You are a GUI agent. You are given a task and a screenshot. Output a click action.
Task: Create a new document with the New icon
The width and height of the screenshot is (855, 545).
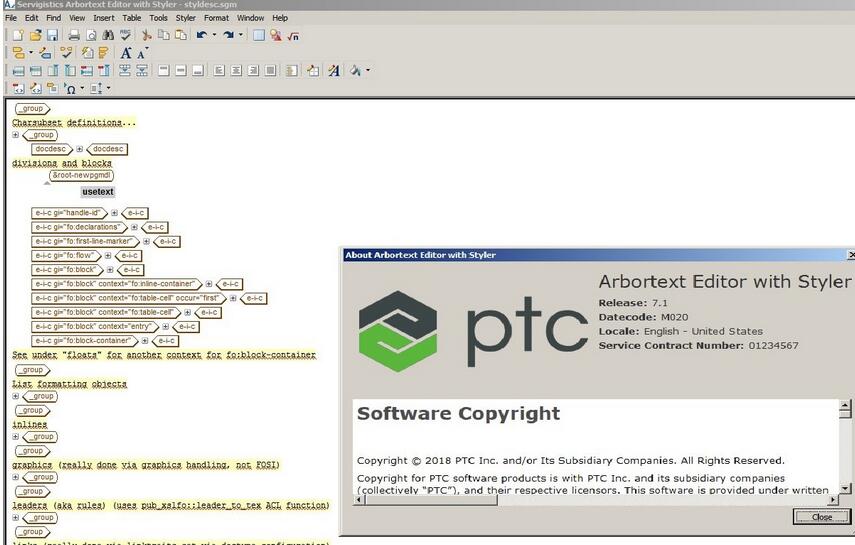[18, 35]
